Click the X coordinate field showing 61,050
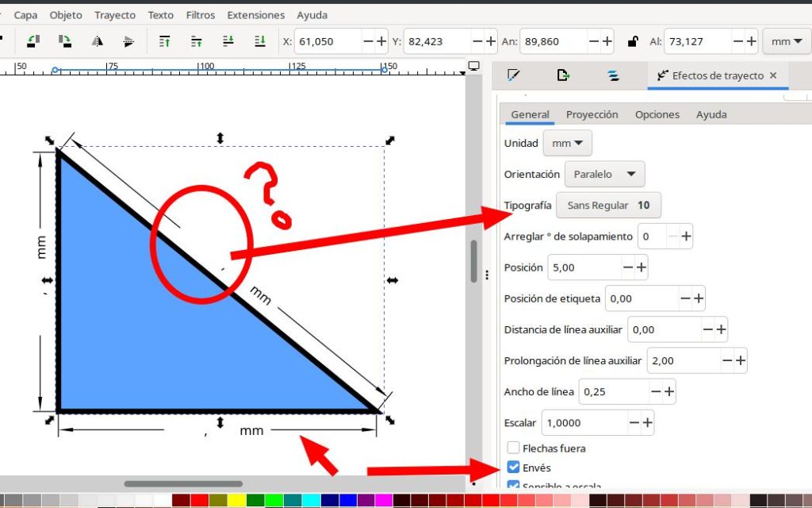The height and width of the screenshot is (508, 812). pyautogui.click(x=327, y=41)
